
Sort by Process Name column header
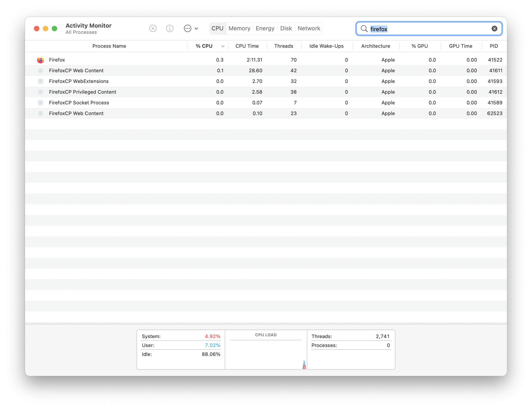point(109,46)
